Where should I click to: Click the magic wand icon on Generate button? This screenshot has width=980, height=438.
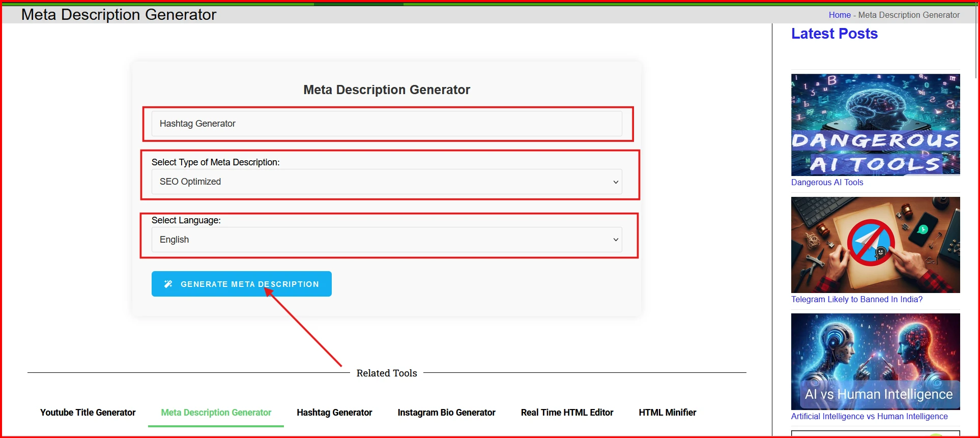click(x=168, y=284)
